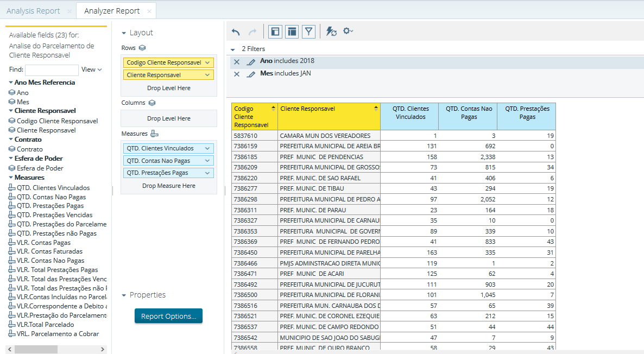Screen dimensions: 644x354
Task: Edit the Mes includes JAN filter
Action: [250, 74]
